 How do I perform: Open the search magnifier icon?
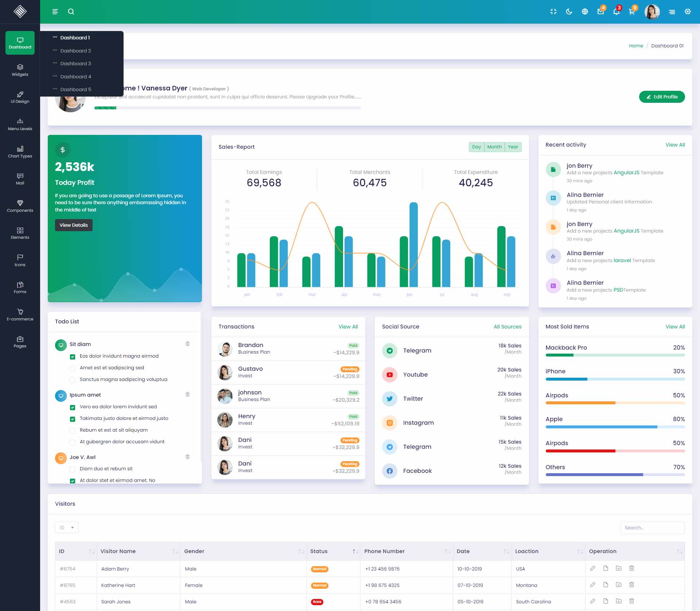[x=71, y=12]
